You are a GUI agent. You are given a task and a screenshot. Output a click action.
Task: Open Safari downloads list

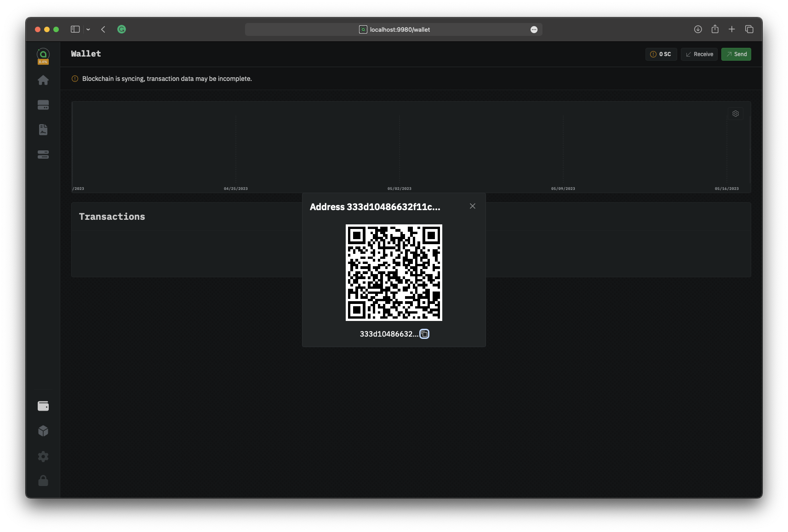coord(697,29)
